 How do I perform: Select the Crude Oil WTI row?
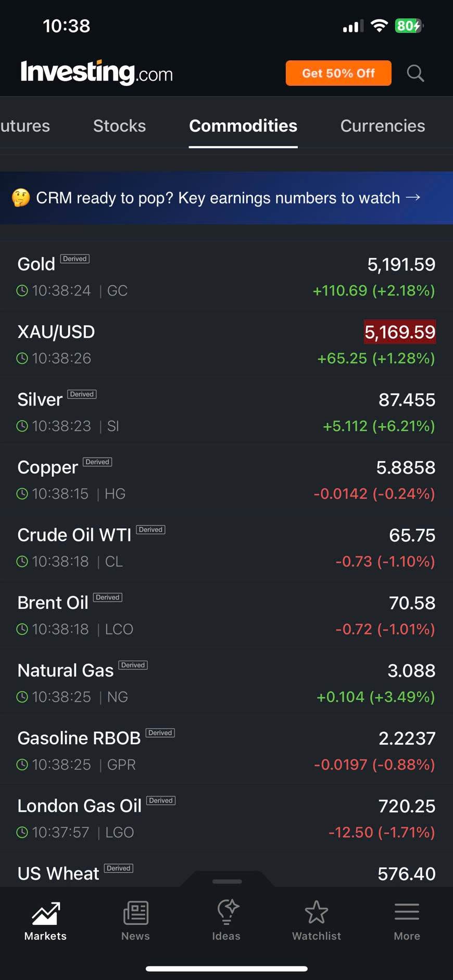point(227,548)
